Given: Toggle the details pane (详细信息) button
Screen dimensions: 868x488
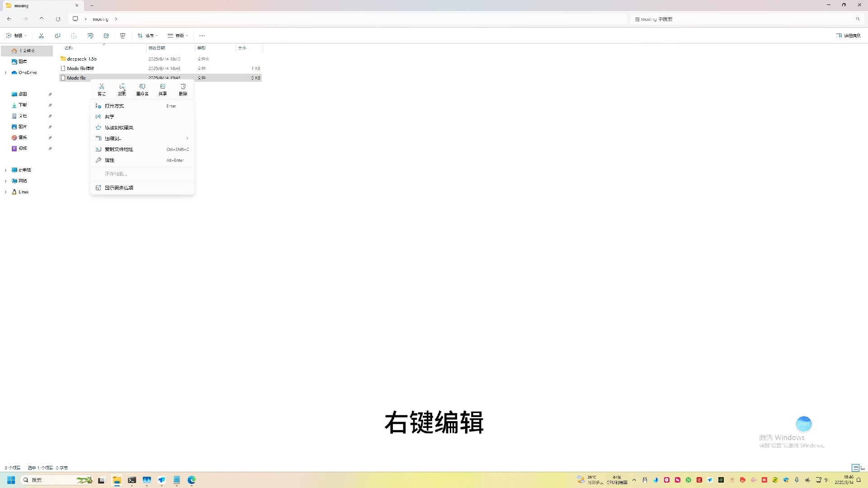Looking at the screenshot, I should 848,36.
